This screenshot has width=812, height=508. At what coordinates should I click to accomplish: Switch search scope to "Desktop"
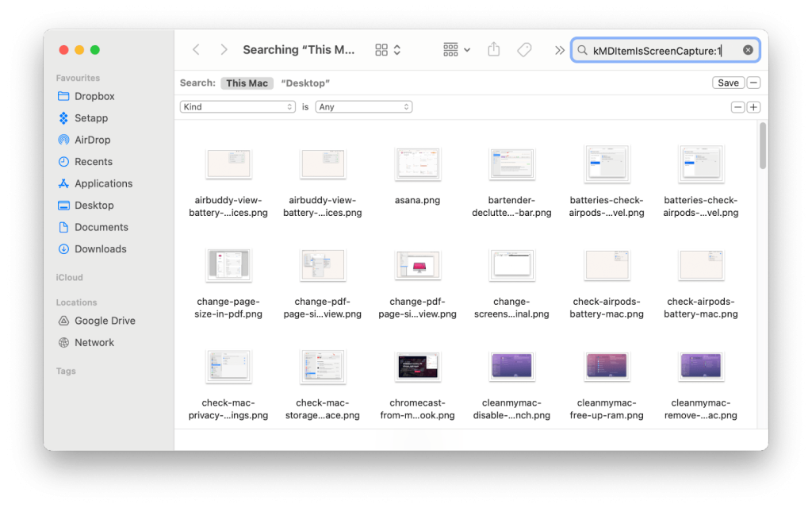(x=305, y=83)
